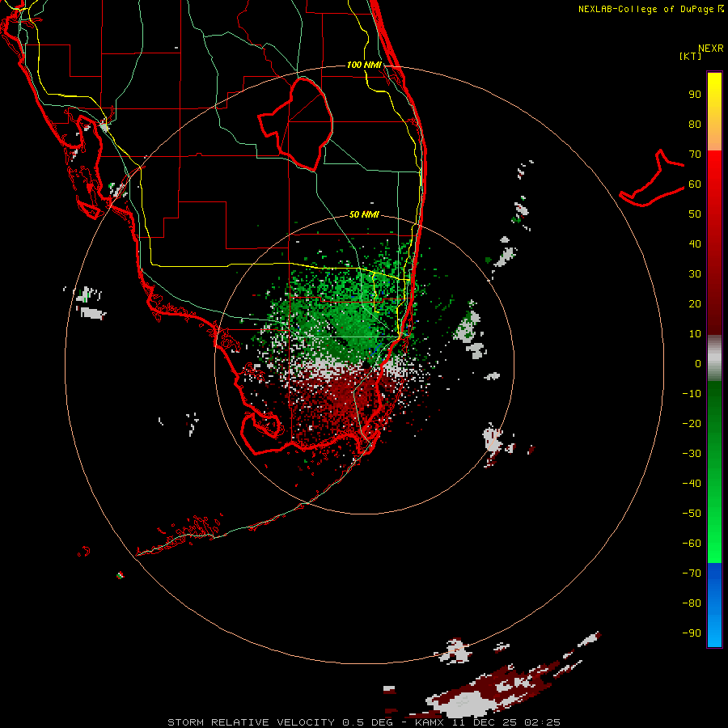Click the gray zero-velocity segment of the color bar
Viewport: 728px width, 728px height.
714,358
